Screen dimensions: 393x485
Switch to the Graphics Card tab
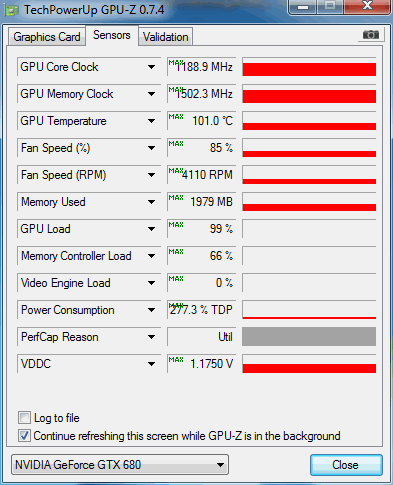(x=47, y=37)
